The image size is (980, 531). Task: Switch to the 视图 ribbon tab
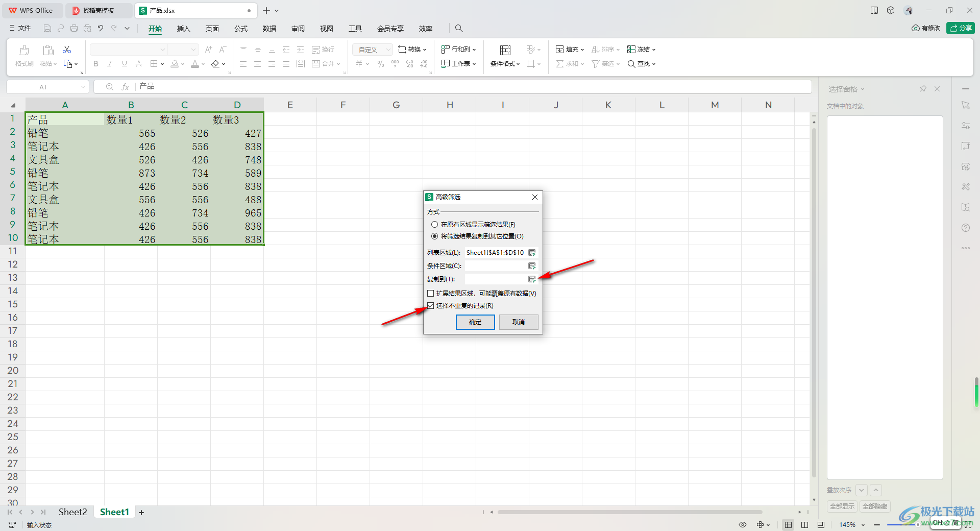[x=326, y=29]
